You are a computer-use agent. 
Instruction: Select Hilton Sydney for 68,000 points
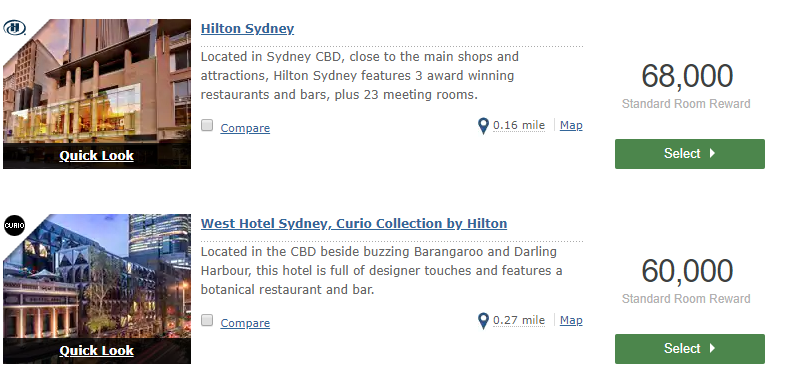(x=690, y=154)
